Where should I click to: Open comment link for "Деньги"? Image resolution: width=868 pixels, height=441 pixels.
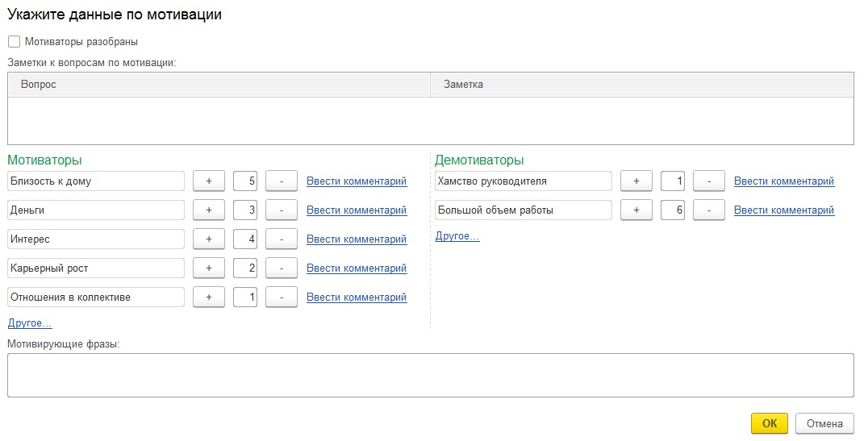pyautogui.click(x=357, y=210)
